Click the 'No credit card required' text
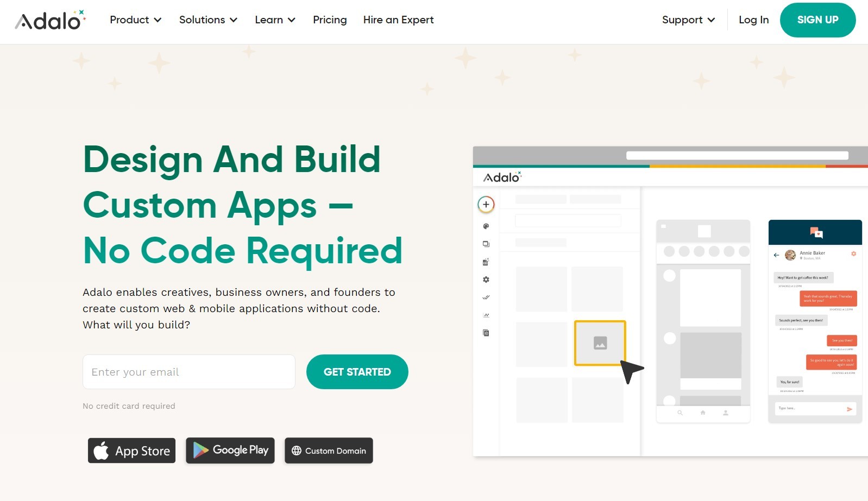This screenshot has width=868, height=501. pyautogui.click(x=129, y=406)
